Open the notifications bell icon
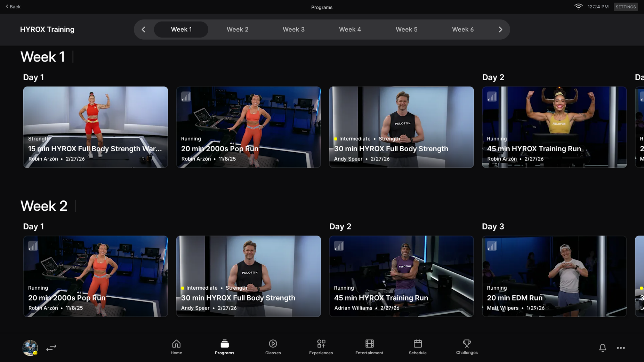Screen dimensions: 644x362 coord(602,348)
